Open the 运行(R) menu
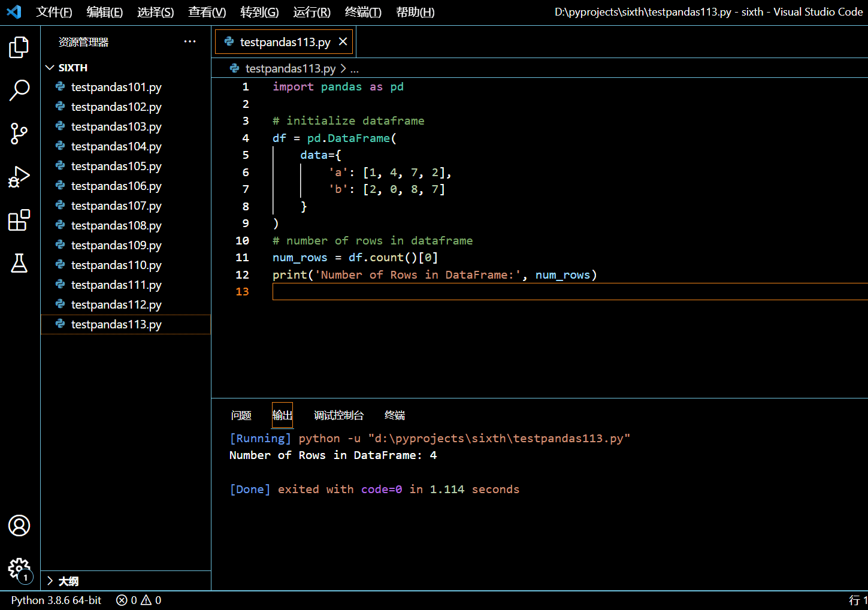 (x=311, y=12)
